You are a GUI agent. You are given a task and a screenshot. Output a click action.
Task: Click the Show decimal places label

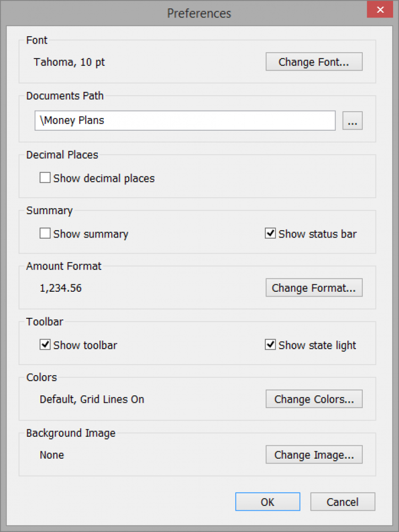(x=104, y=179)
